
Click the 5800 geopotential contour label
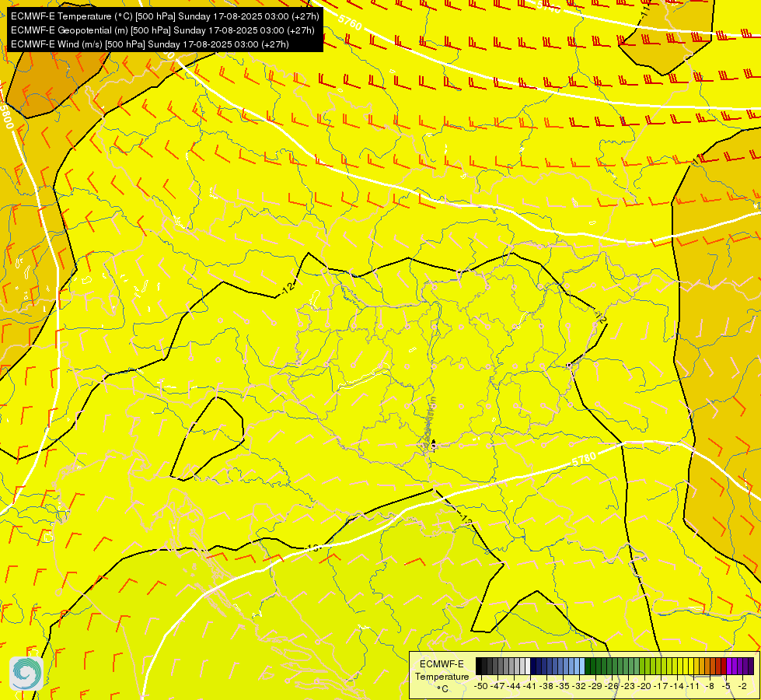(7, 117)
